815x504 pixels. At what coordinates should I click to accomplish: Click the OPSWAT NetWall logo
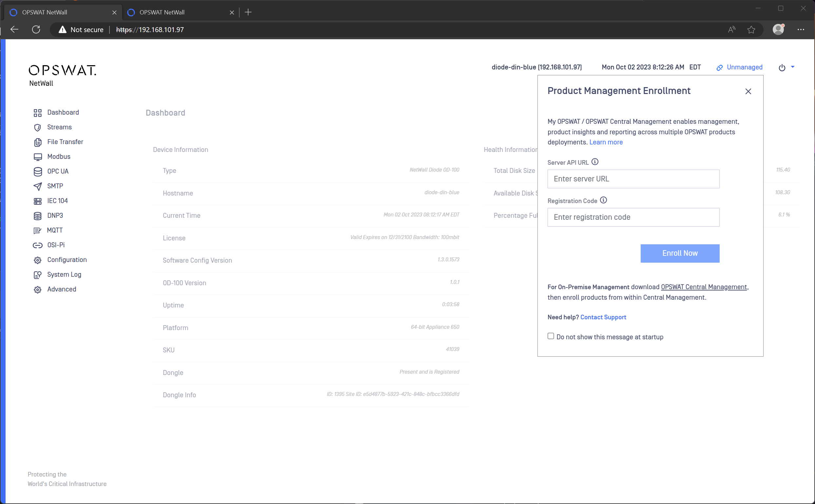pyautogui.click(x=62, y=76)
